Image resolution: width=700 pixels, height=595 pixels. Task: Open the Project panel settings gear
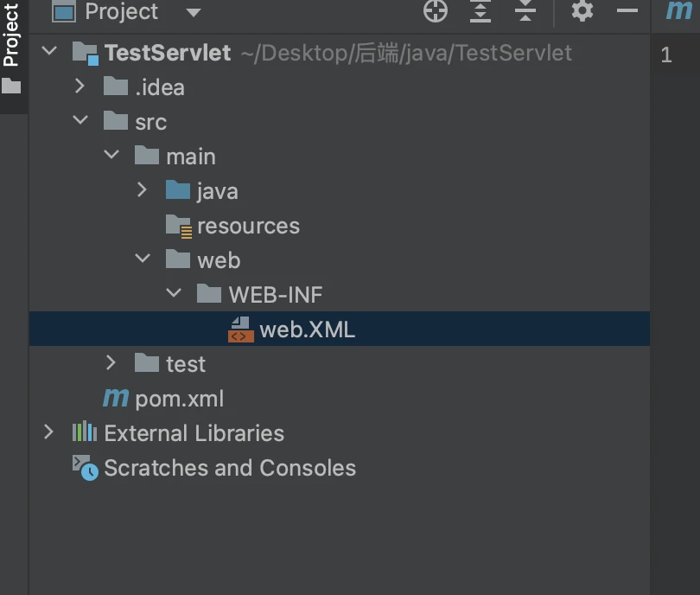pos(582,10)
